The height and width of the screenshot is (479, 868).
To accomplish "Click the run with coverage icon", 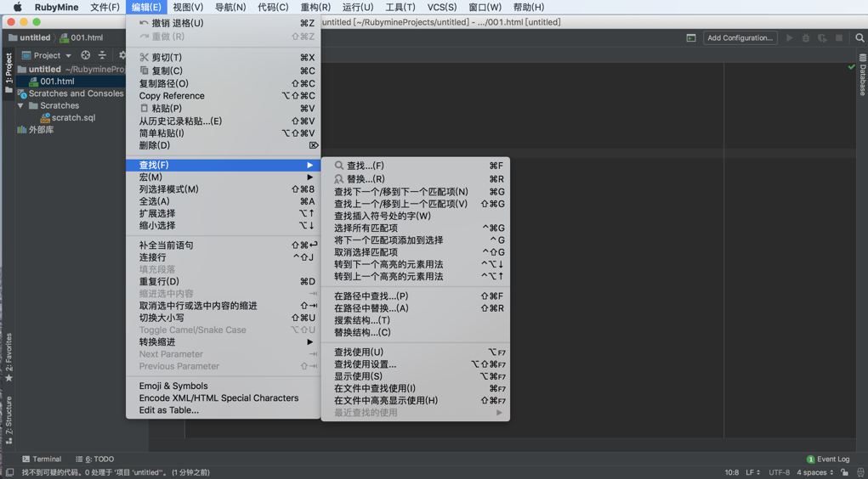I will (822, 37).
